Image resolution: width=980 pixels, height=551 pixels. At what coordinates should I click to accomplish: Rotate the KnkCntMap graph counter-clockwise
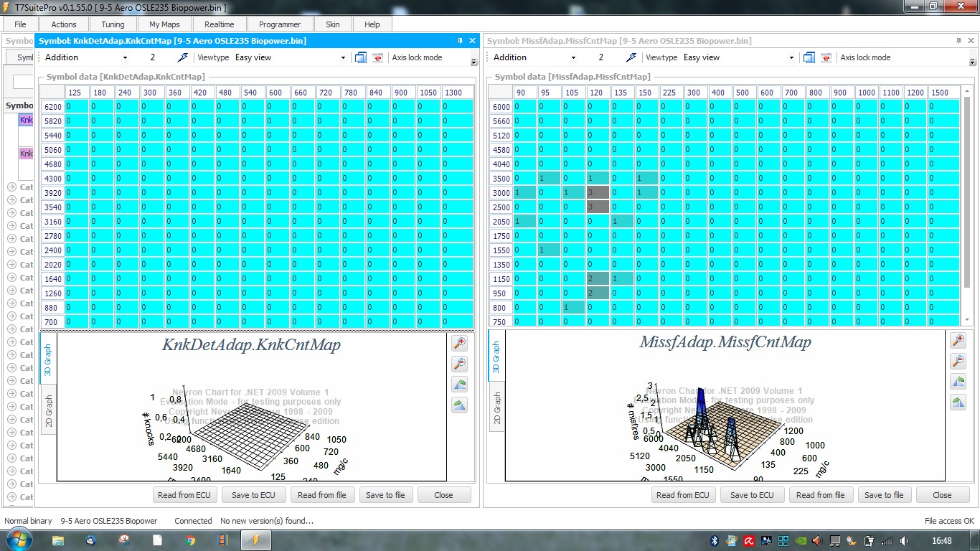tap(459, 385)
